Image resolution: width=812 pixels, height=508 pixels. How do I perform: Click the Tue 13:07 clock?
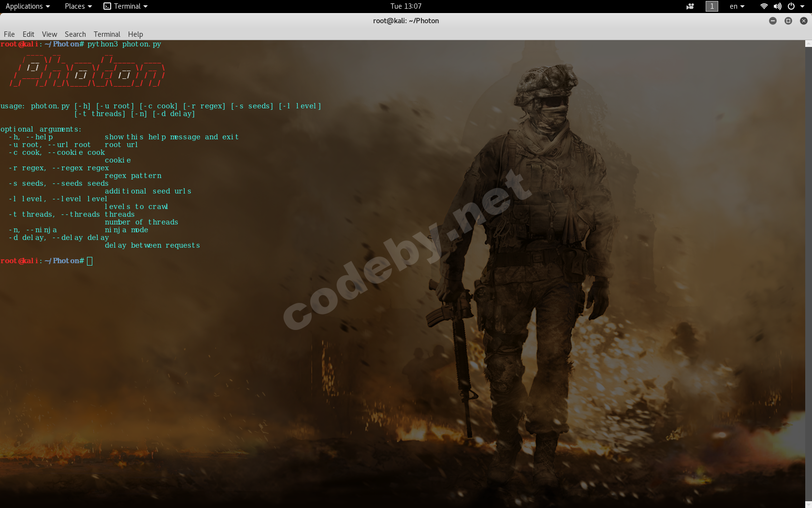406,6
